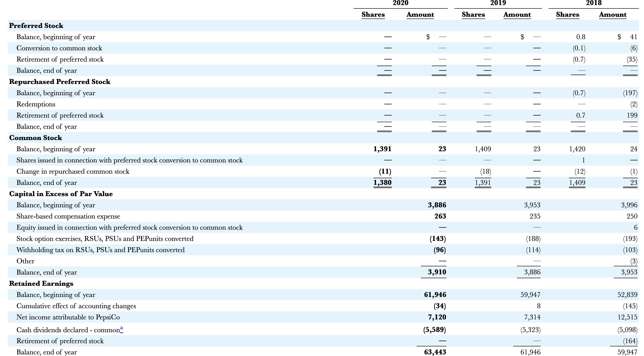Click the Amount header under 2019
This screenshot has width=644, height=356.
pos(517,14)
